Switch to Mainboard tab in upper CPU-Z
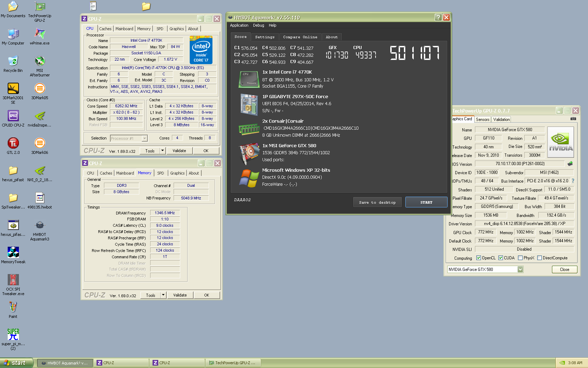The width and height of the screenshot is (588, 368). [x=124, y=29]
